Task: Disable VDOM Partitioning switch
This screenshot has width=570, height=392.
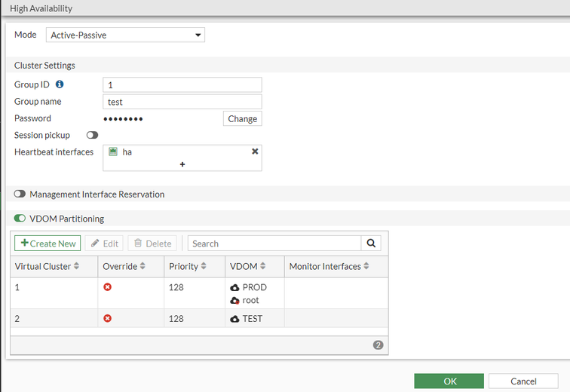Action: (20, 219)
